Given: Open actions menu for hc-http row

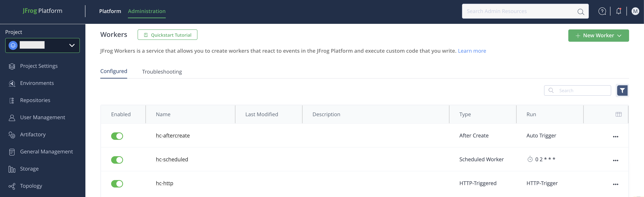Looking at the screenshot, I should pos(615,184).
